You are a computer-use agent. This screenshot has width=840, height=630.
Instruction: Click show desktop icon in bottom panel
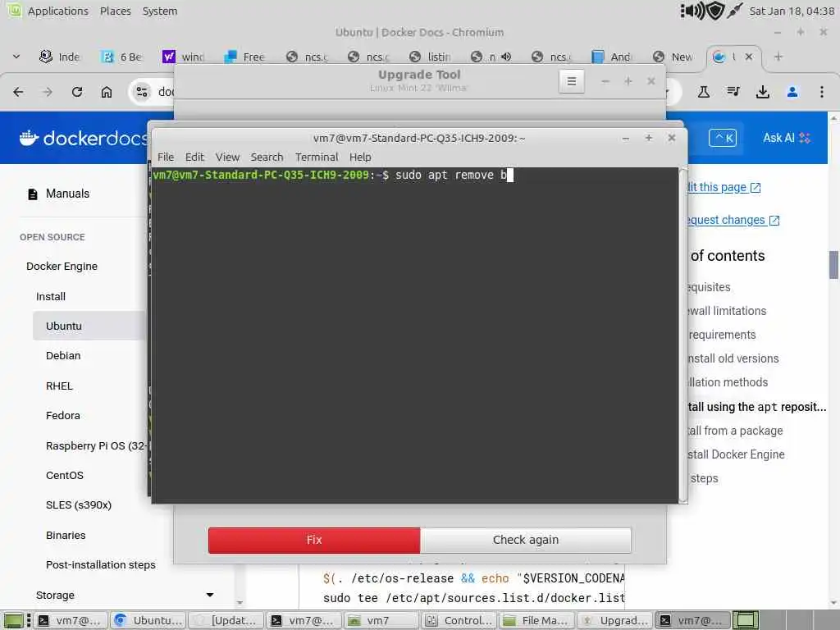click(13, 620)
